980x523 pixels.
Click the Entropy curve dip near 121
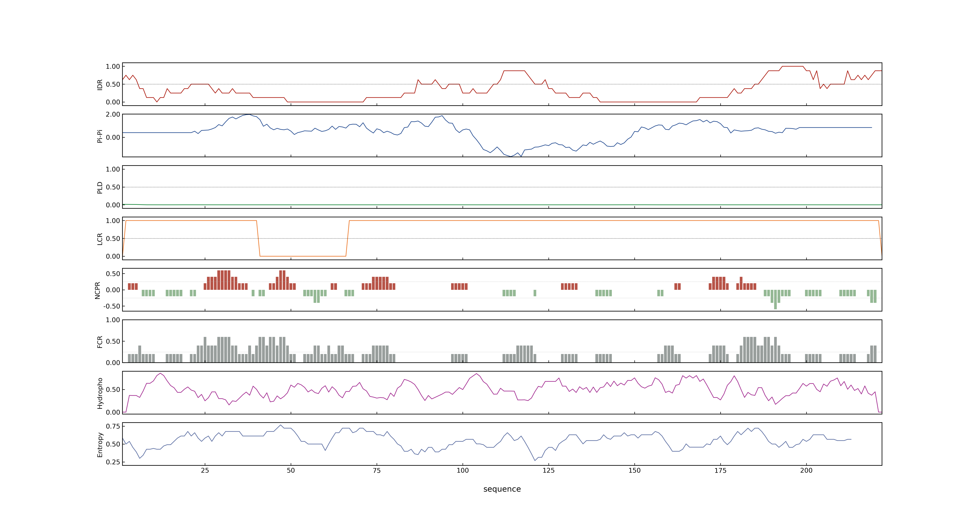coord(535,460)
